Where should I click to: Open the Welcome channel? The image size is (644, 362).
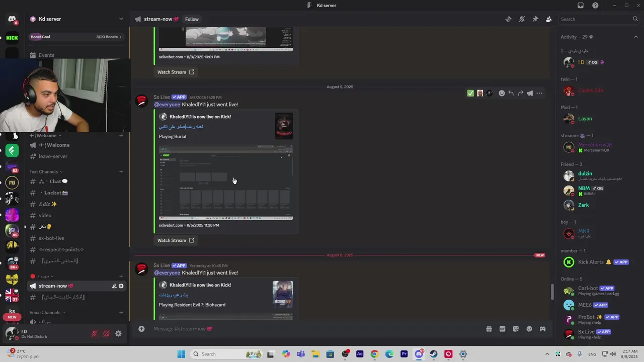(75, 145)
